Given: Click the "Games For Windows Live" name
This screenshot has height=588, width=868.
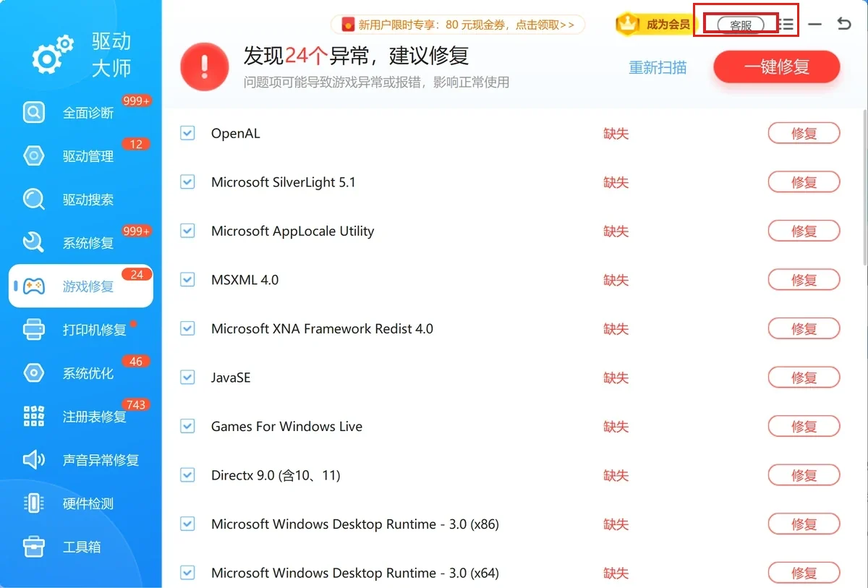Looking at the screenshot, I should click(286, 427).
